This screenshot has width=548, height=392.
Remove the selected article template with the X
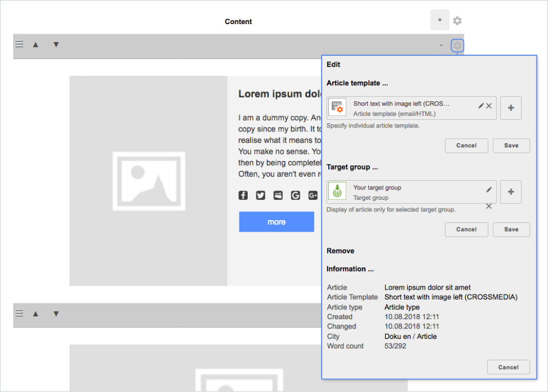(x=489, y=106)
